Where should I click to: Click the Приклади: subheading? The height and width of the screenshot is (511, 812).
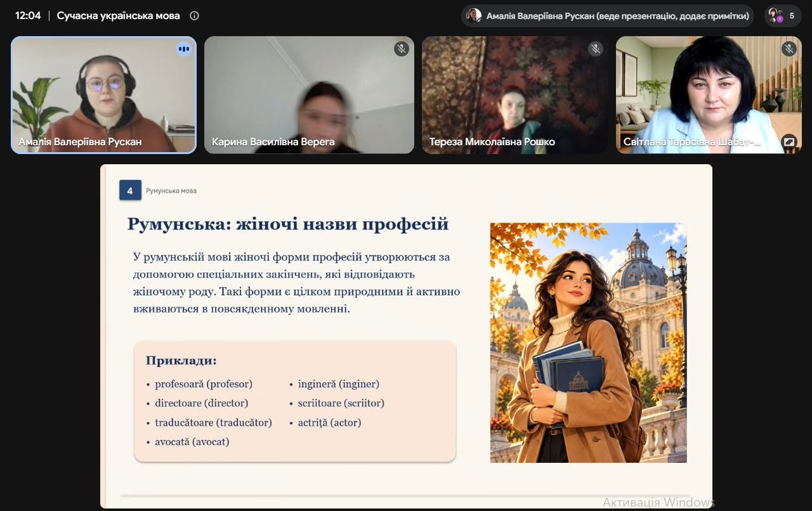(x=181, y=361)
